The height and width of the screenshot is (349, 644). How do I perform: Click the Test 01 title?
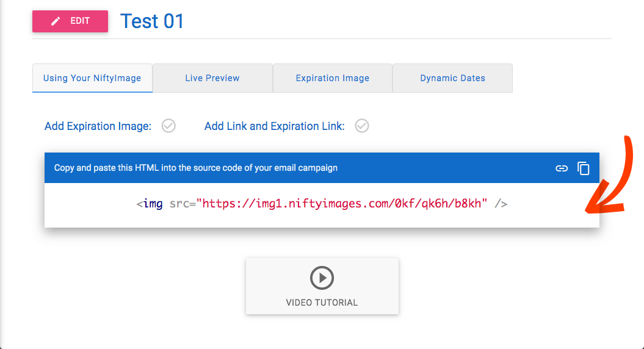coord(152,21)
